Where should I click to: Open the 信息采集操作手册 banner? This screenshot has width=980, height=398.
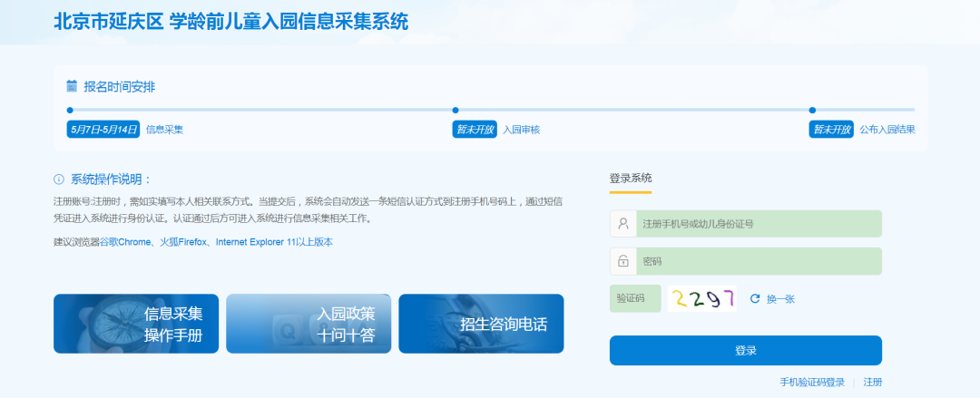136,324
